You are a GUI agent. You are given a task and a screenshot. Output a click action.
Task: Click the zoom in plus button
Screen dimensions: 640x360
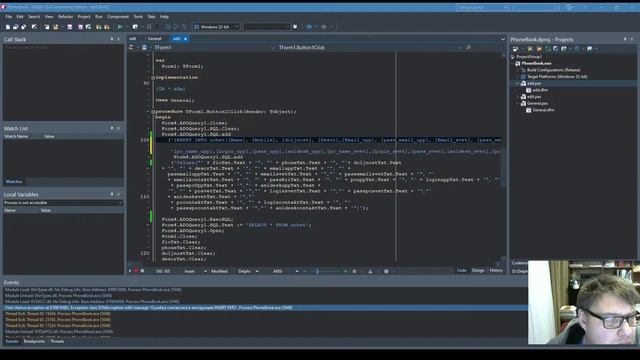[345, 271]
